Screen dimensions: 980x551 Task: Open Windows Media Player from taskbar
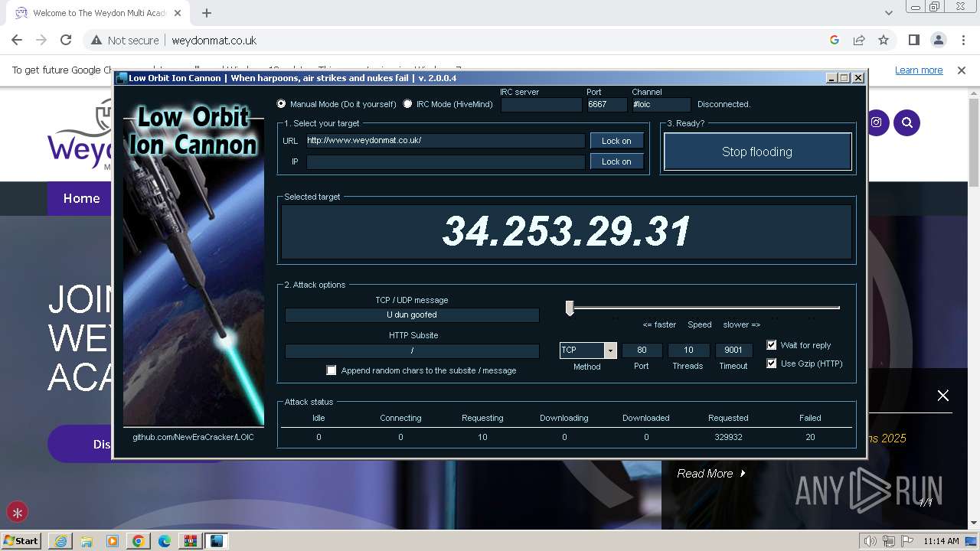(113, 541)
